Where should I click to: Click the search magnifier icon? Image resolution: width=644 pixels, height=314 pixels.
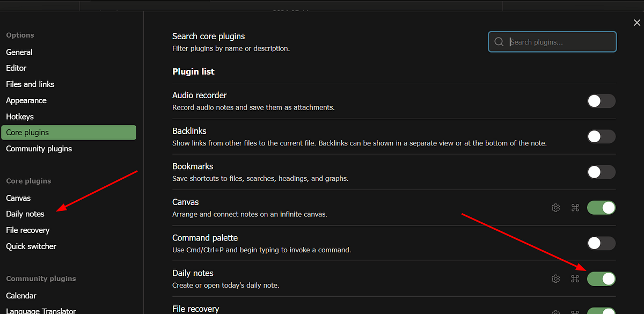click(x=499, y=42)
